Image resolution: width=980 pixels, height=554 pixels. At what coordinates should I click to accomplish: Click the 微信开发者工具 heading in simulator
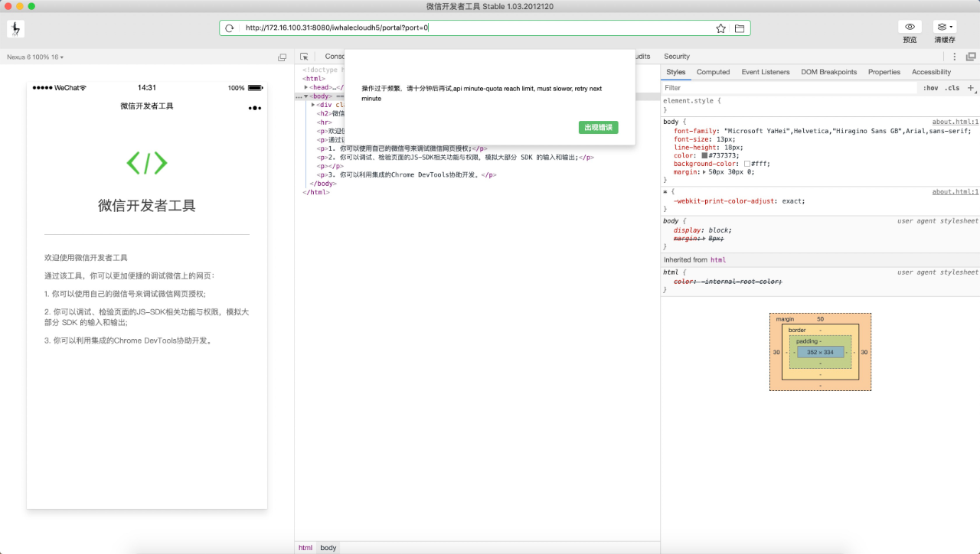[x=147, y=206]
